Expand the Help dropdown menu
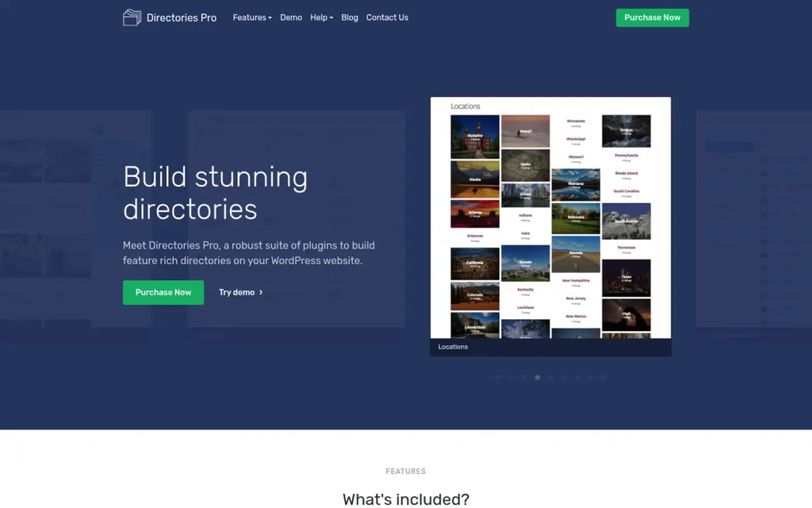The height and width of the screenshot is (508, 812). tap(322, 17)
